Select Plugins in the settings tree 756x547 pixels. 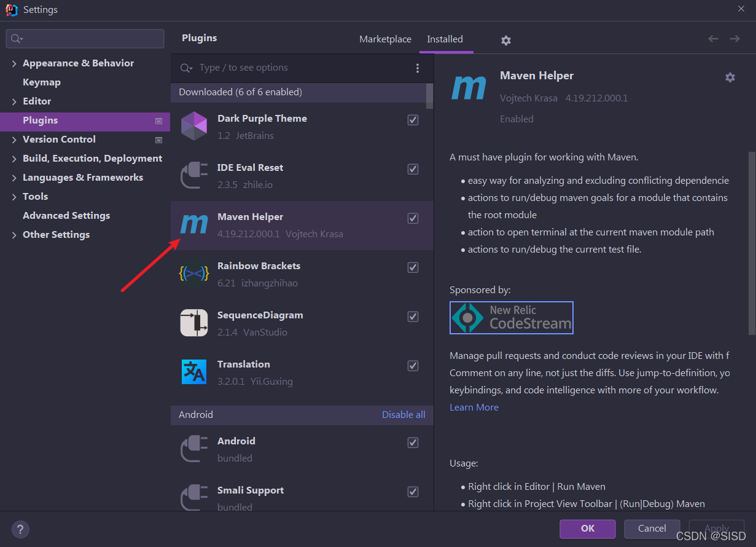coord(85,120)
